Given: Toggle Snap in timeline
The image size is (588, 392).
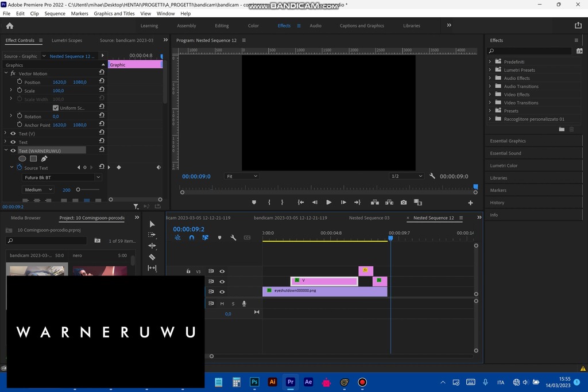Looking at the screenshot, I should (192, 238).
